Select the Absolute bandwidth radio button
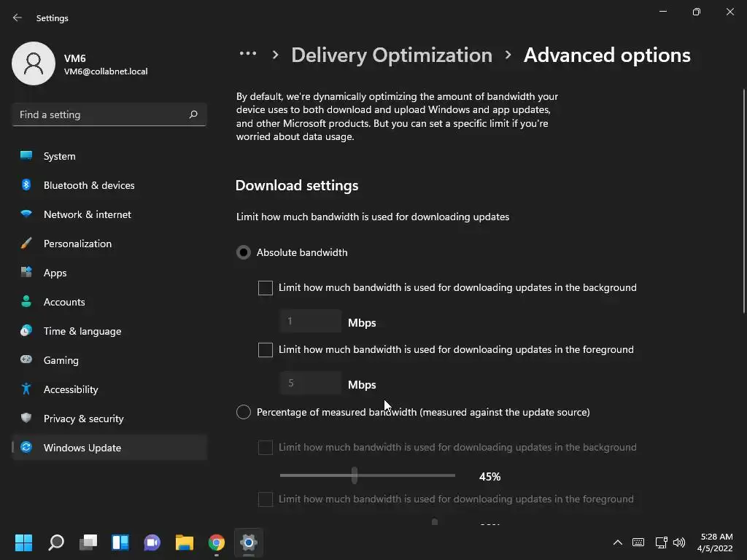 [244, 252]
